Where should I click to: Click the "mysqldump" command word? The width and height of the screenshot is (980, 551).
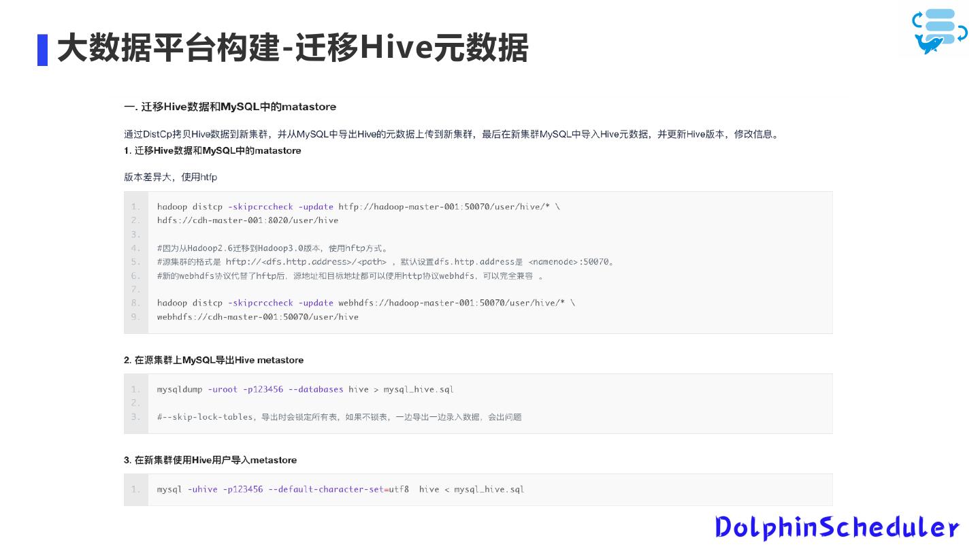(x=180, y=389)
